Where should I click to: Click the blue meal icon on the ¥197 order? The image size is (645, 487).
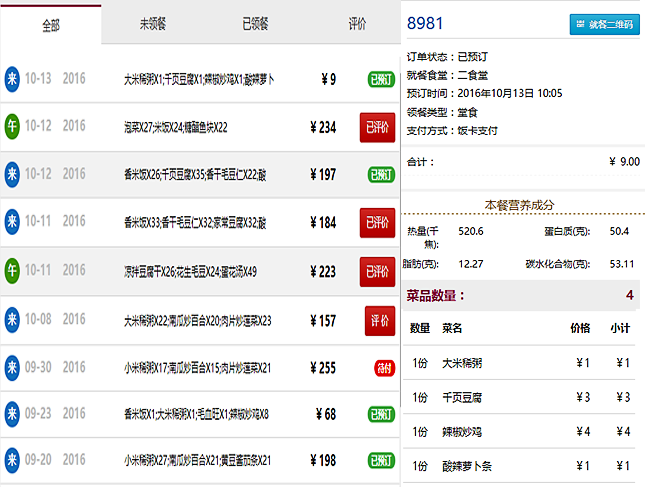coord(12,175)
